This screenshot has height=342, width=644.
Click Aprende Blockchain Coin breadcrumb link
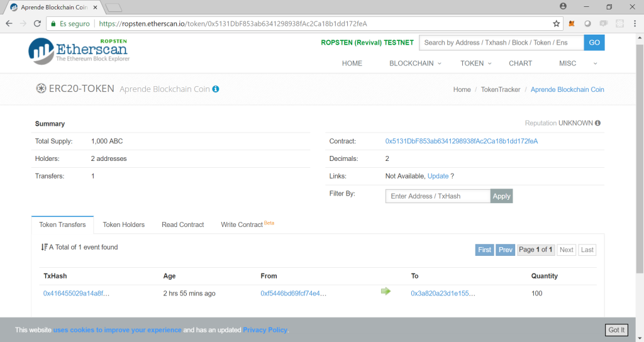tap(567, 89)
